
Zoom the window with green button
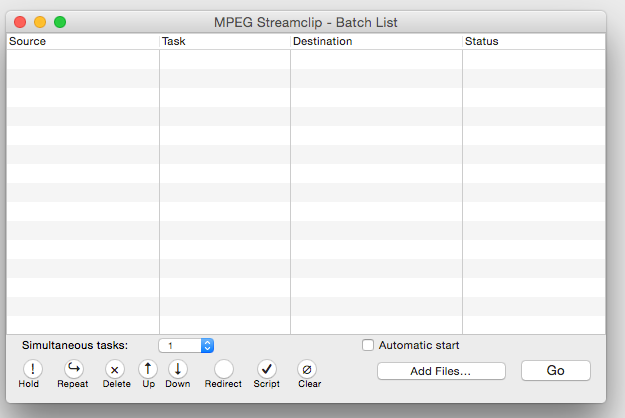pos(60,22)
